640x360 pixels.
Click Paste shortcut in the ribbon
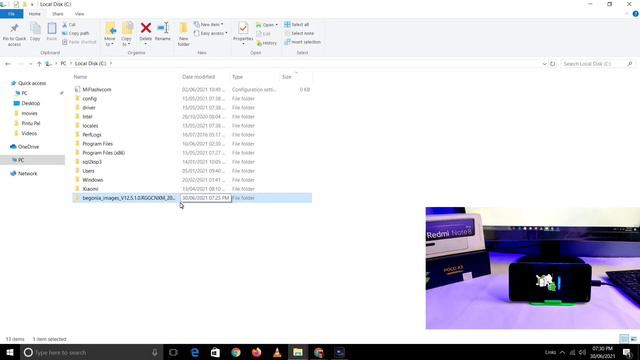79,42
